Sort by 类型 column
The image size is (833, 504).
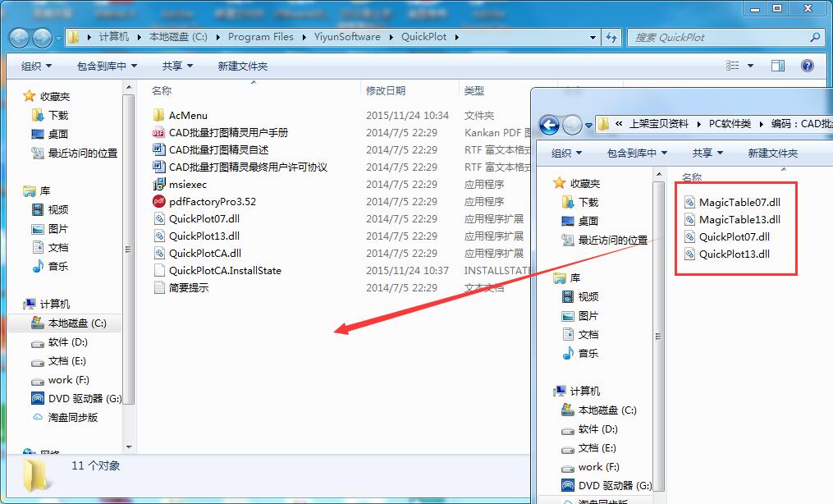(x=474, y=91)
